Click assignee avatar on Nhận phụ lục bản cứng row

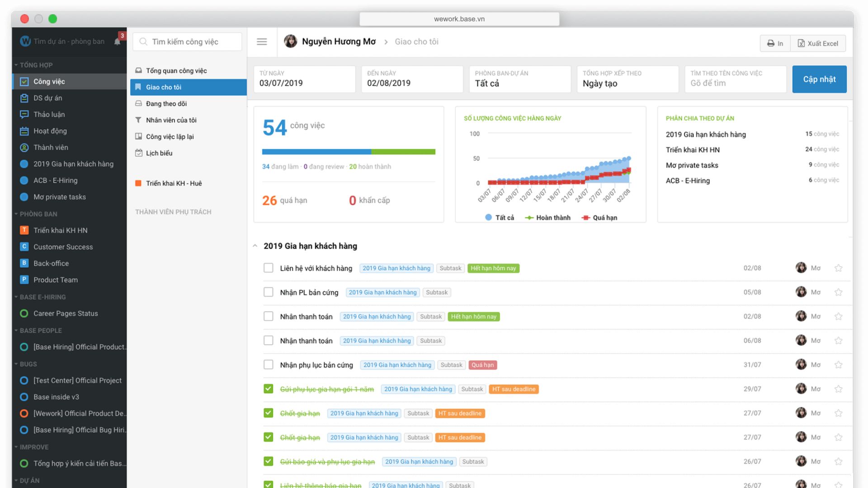pyautogui.click(x=801, y=364)
